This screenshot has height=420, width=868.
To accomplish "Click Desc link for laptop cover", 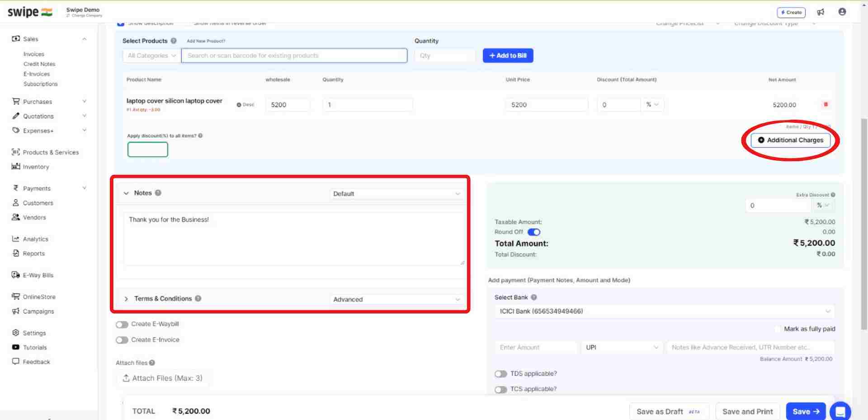I will coord(245,105).
